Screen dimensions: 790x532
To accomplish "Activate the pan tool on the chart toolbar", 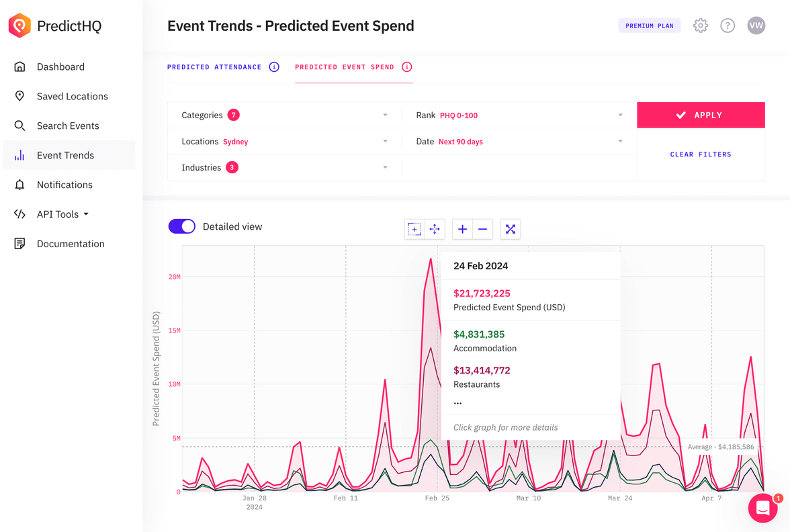I will tap(435, 229).
